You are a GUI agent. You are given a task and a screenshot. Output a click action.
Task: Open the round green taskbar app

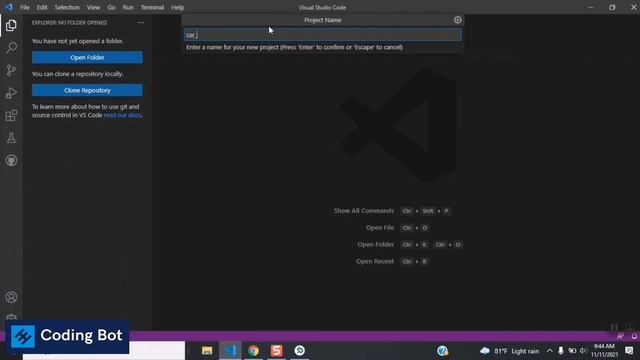click(300, 351)
